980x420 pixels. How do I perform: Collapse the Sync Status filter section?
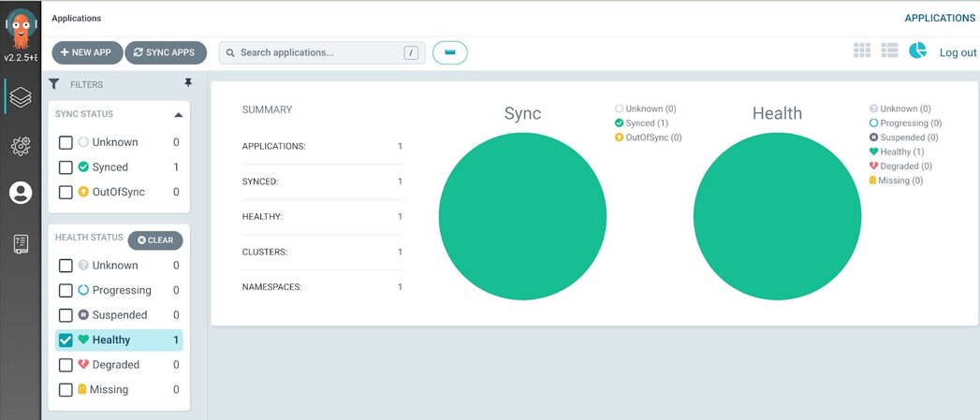pos(178,115)
